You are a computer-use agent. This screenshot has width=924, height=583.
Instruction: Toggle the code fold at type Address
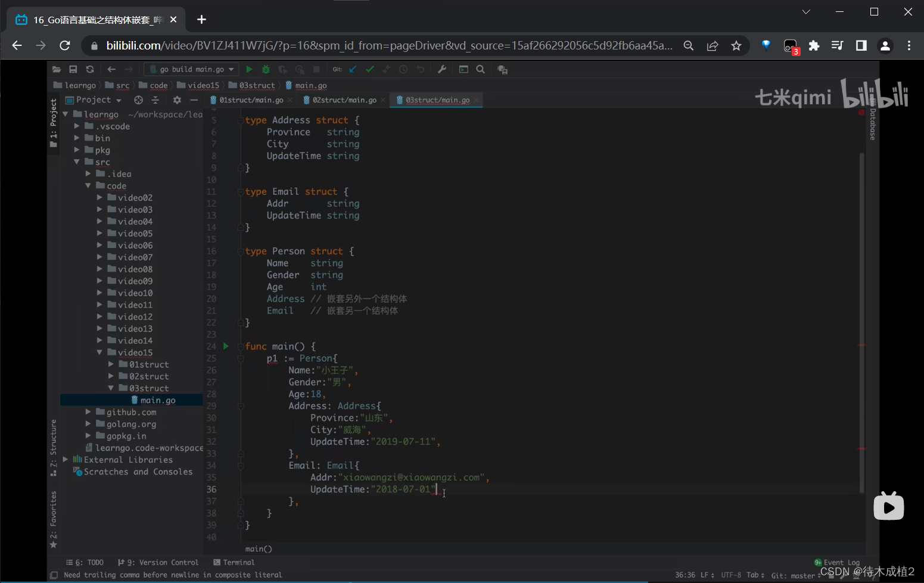[241, 120]
